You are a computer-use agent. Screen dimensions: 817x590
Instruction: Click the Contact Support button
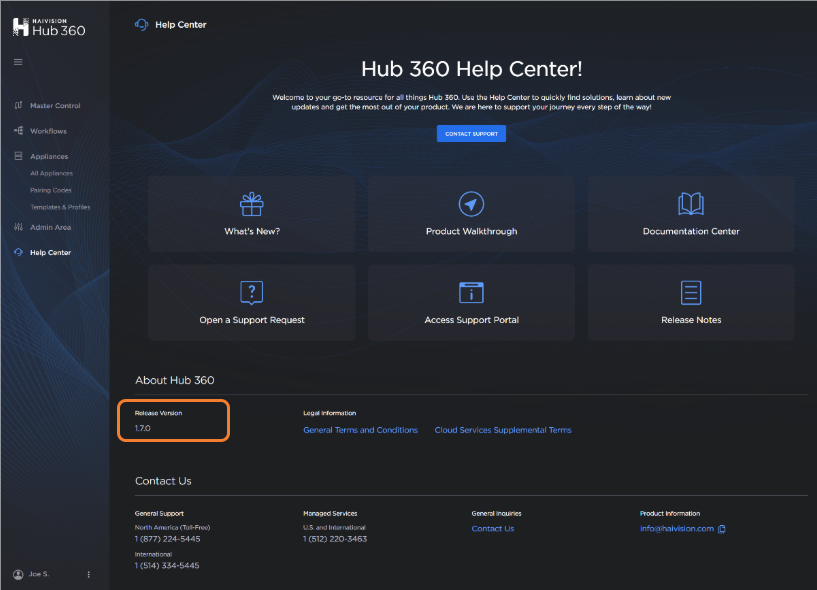(x=471, y=133)
